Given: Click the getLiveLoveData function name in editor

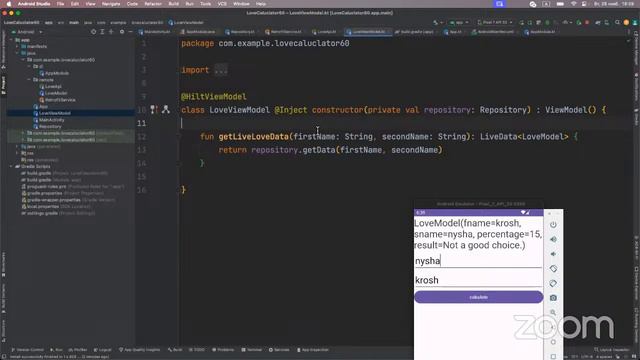Looking at the screenshot, I should click(x=253, y=136).
